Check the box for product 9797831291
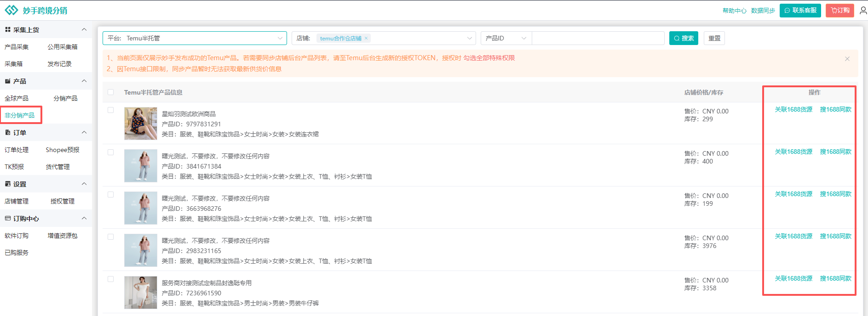 pyautogui.click(x=110, y=110)
